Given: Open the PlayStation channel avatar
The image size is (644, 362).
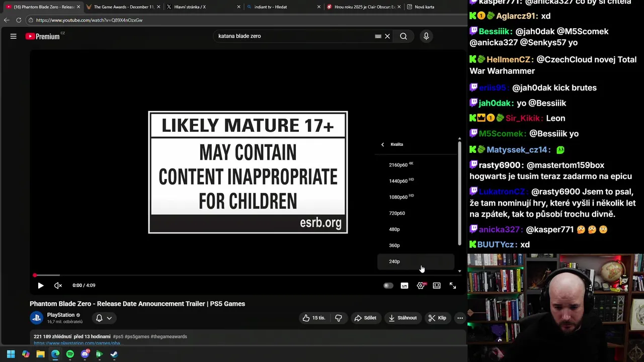Looking at the screenshot, I should [x=36, y=318].
